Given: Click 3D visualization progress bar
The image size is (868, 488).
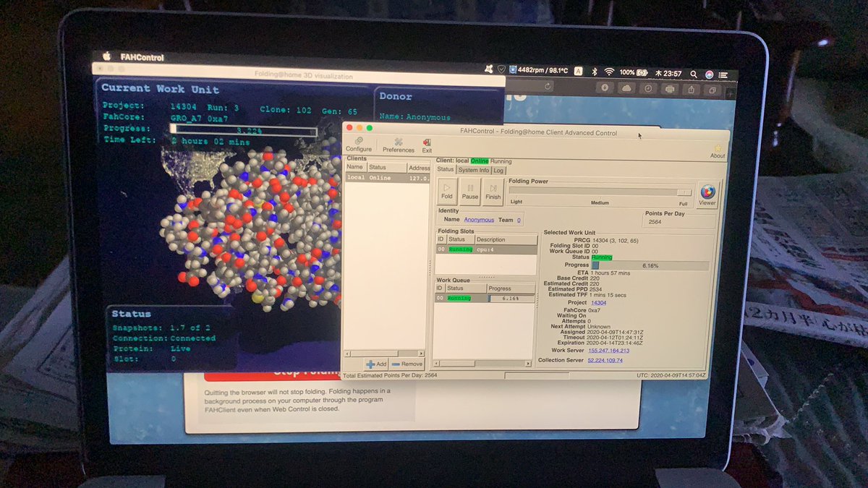Looking at the screenshot, I should tap(243, 131).
